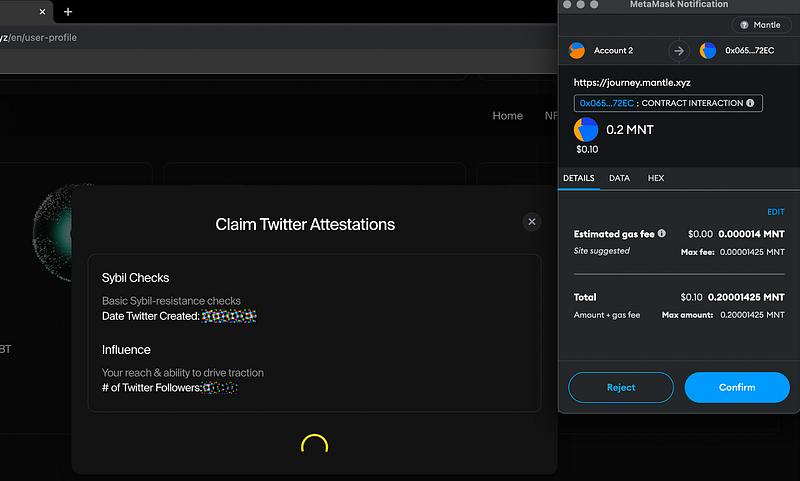Image resolution: width=800 pixels, height=481 pixels.
Task: Click the MNT token logo
Action: coord(586,130)
